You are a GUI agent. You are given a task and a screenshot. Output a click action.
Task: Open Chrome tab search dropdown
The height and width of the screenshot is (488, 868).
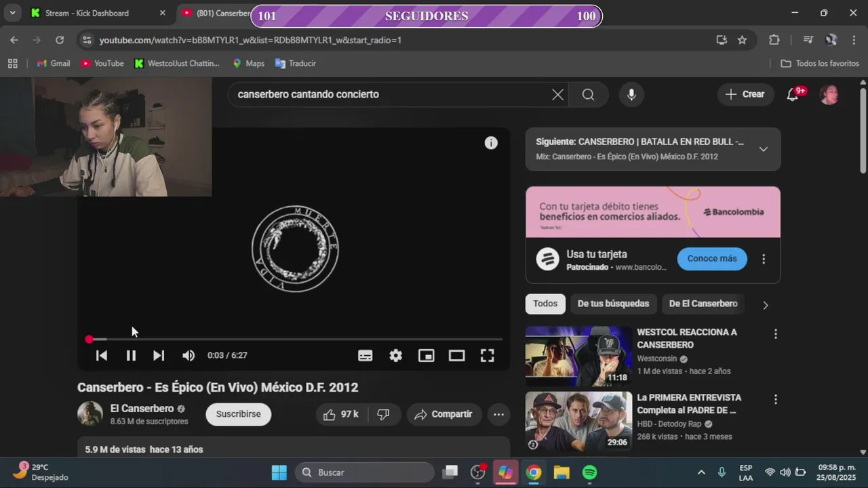12,13
